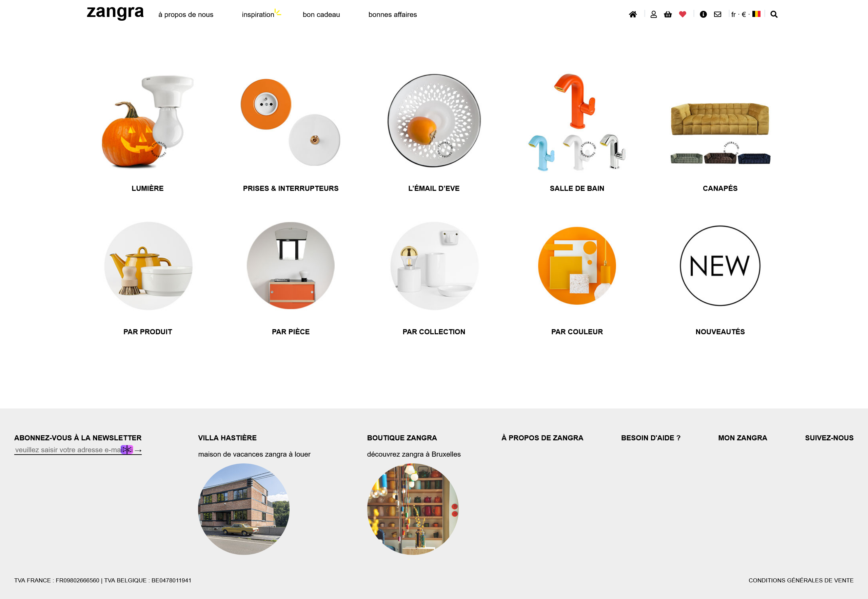Expand the À PROPOS DE ZANGRA section
868x599 pixels.
[542, 438]
